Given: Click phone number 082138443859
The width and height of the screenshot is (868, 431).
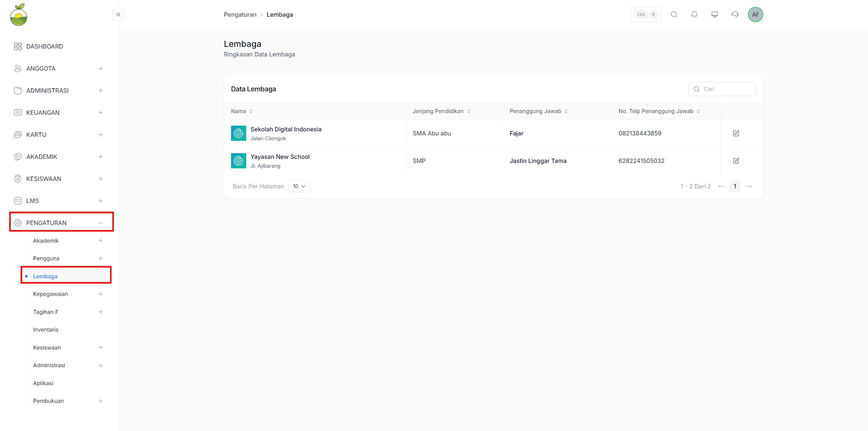Looking at the screenshot, I should 639,133.
